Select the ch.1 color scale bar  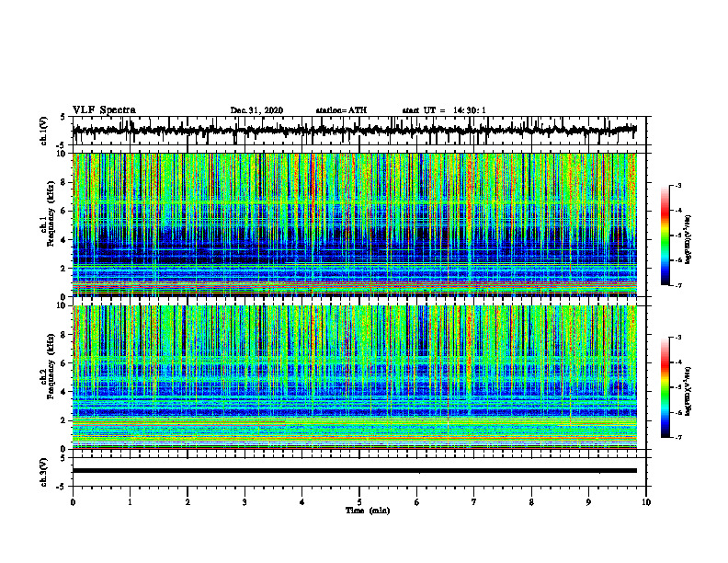[x=665, y=236]
